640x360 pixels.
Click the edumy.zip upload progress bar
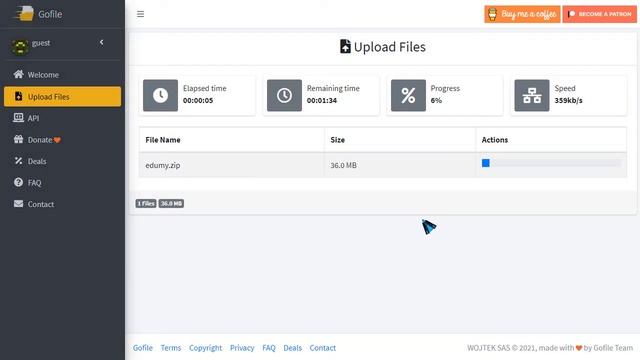551,163
